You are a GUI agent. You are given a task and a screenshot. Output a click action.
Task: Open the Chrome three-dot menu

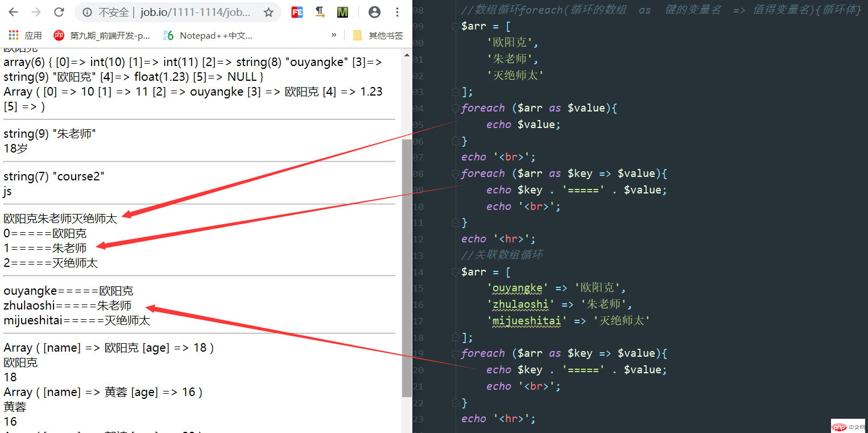[x=397, y=12]
